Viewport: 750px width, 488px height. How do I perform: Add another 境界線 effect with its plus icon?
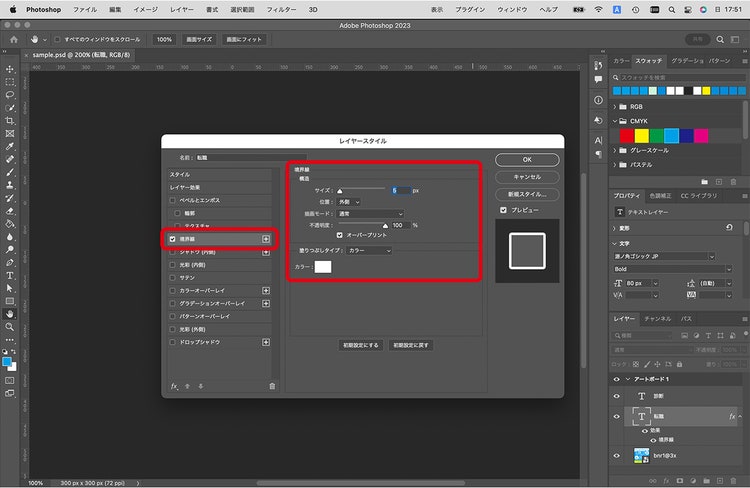tap(266, 239)
